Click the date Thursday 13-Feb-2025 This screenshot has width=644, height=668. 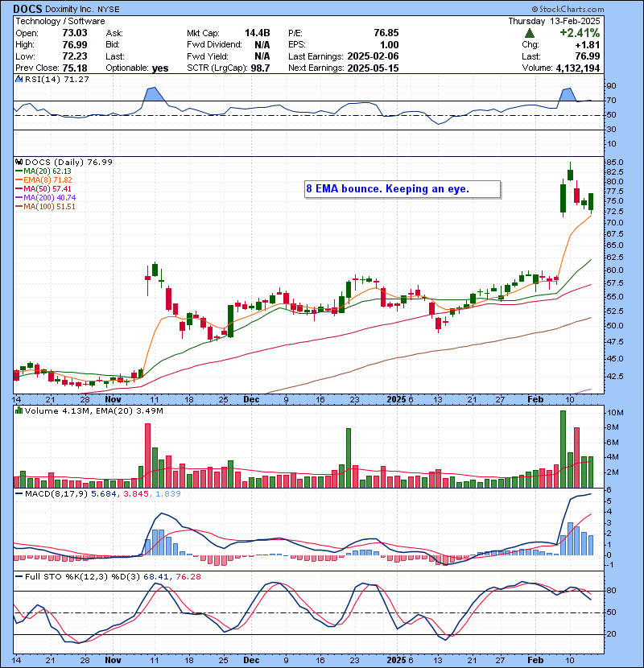click(x=554, y=21)
